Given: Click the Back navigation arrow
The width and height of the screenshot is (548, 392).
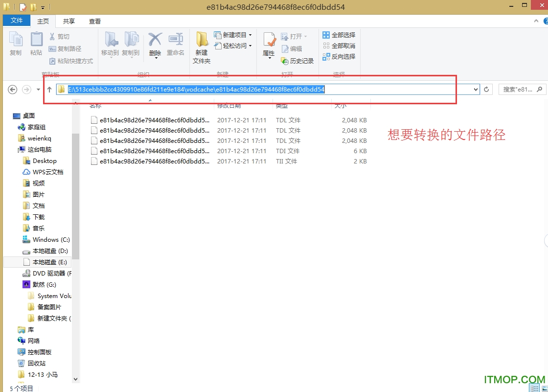Looking at the screenshot, I should pos(13,90).
